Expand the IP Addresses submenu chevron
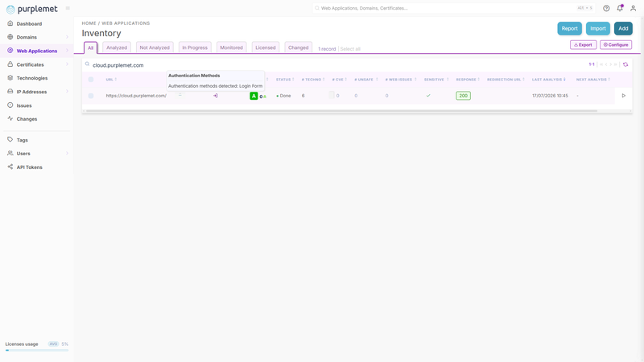Viewport: 644px width, 362px height. (68, 92)
